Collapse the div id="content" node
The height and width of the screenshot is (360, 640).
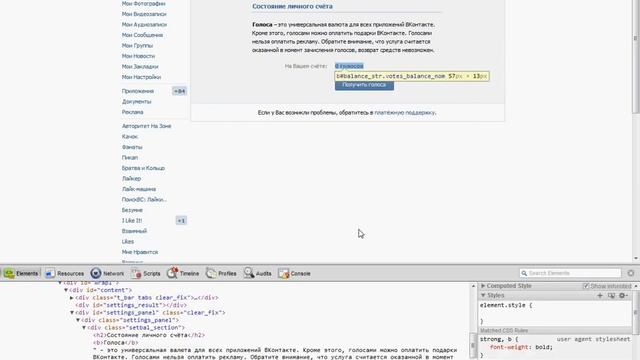pyautogui.click(x=66, y=290)
